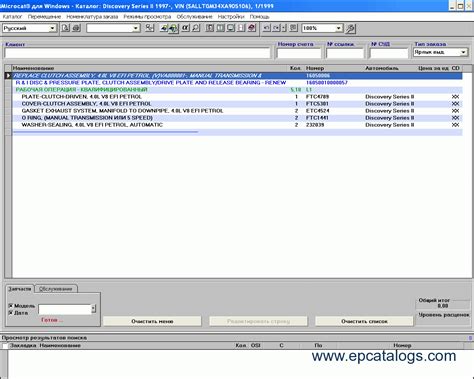
Task: Click the undo arrow icon left of zoom
Action: click(266, 28)
